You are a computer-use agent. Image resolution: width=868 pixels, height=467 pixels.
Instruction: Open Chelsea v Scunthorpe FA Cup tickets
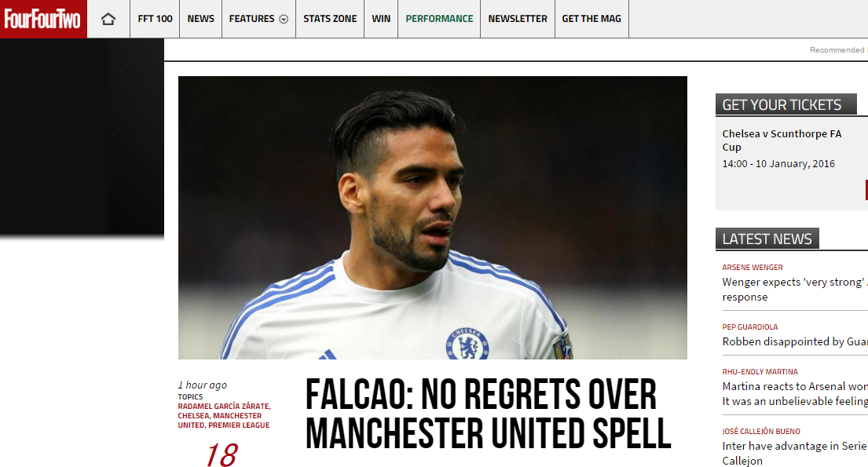pyautogui.click(x=782, y=140)
